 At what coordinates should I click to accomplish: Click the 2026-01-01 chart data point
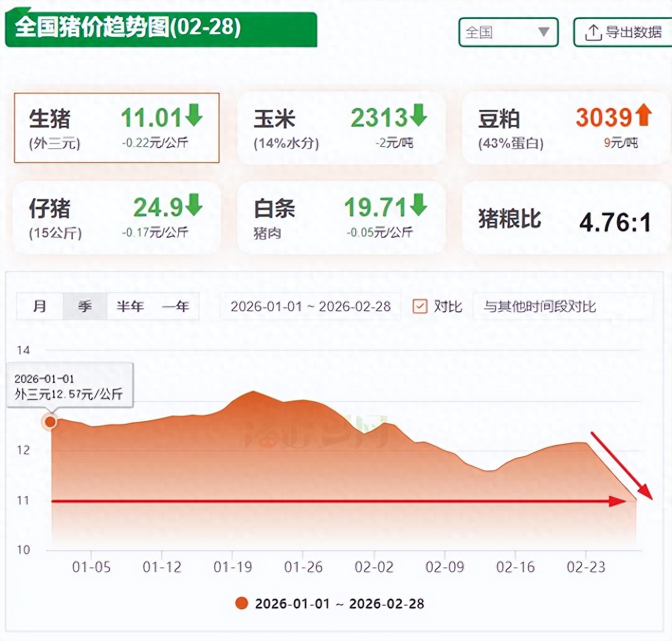pyautogui.click(x=50, y=421)
